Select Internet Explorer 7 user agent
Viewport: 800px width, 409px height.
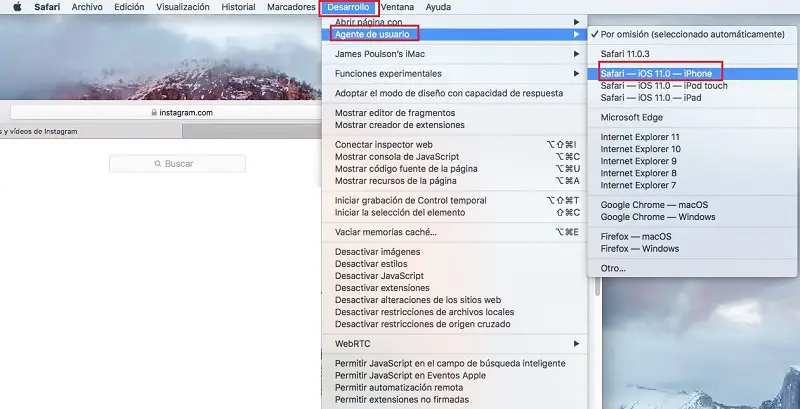click(x=692, y=186)
